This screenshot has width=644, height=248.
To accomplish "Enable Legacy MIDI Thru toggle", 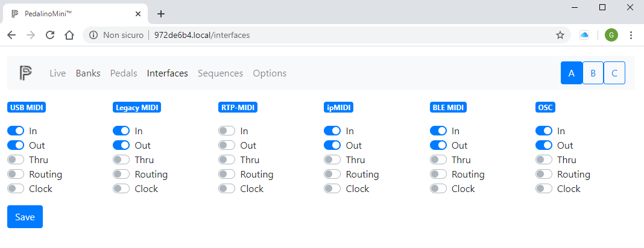I will (x=121, y=160).
